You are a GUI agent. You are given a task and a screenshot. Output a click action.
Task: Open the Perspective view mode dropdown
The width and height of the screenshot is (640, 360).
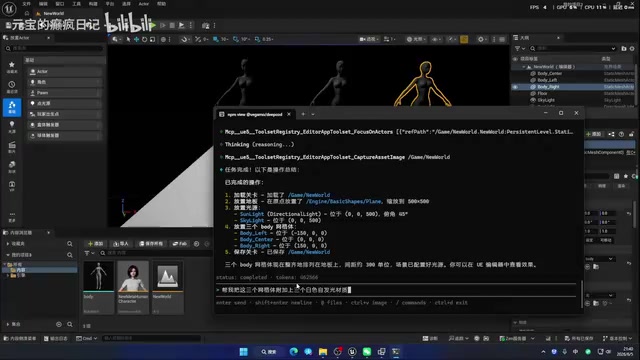coord(369,39)
